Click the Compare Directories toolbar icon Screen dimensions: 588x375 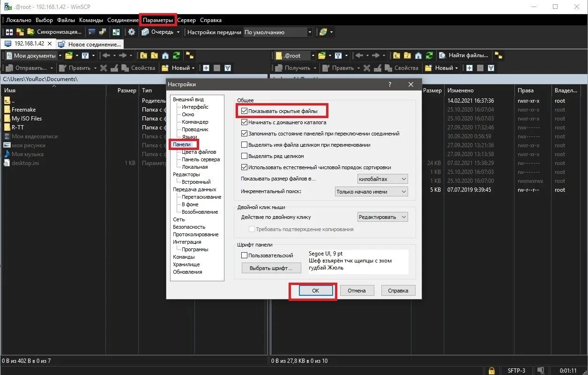tap(9, 32)
